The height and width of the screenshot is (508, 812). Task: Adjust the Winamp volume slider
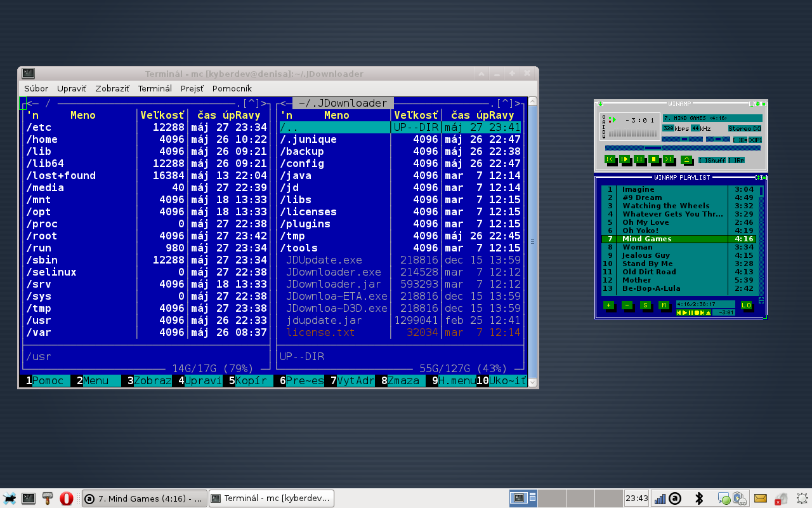point(682,139)
